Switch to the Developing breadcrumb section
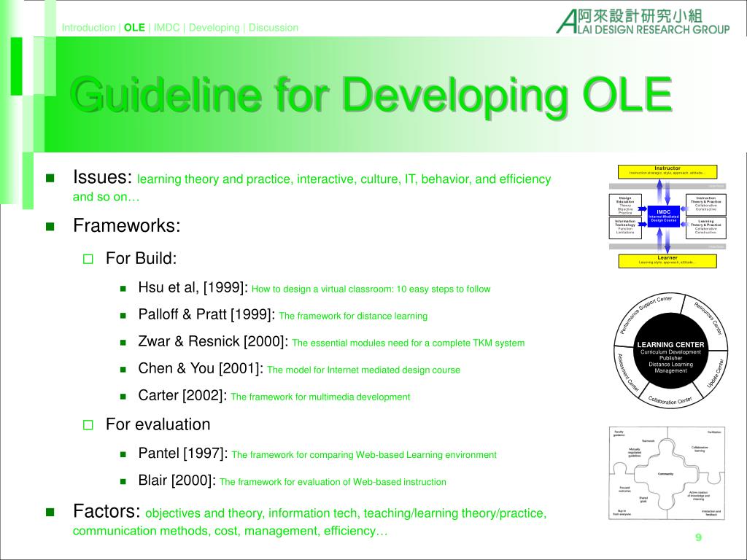 tap(214, 28)
